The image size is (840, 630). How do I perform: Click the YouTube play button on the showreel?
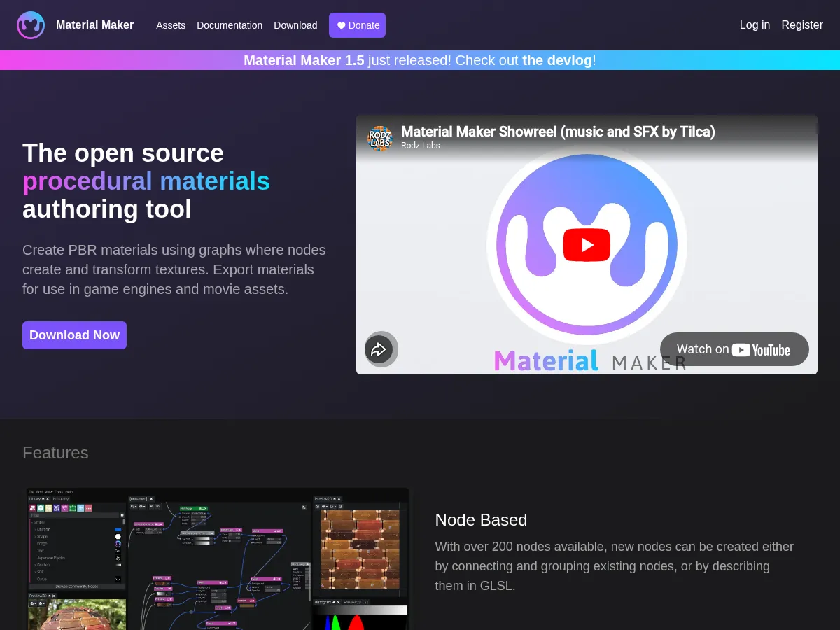point(587,245)
